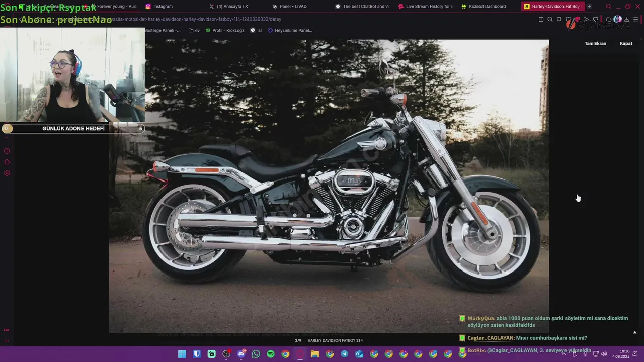The height and width of the screenshot is (362, 644).
Task: Open the Windows Start menu
Action: pos(182,354)
